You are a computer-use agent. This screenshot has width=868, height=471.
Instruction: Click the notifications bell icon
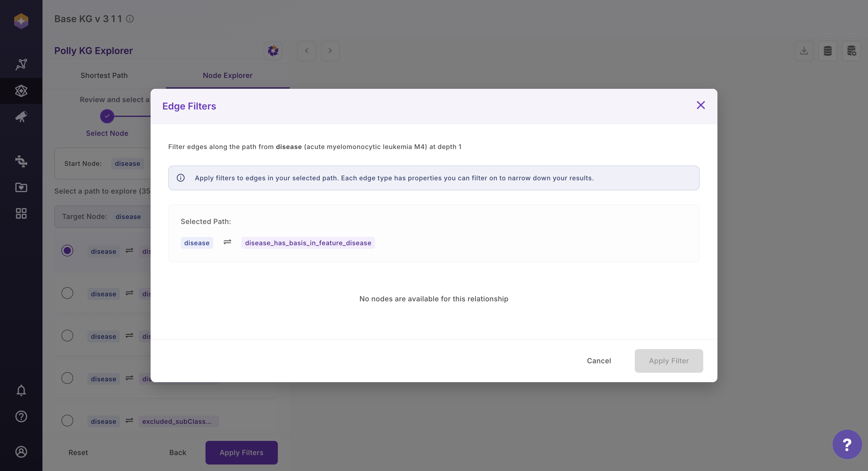coord(21,390)
